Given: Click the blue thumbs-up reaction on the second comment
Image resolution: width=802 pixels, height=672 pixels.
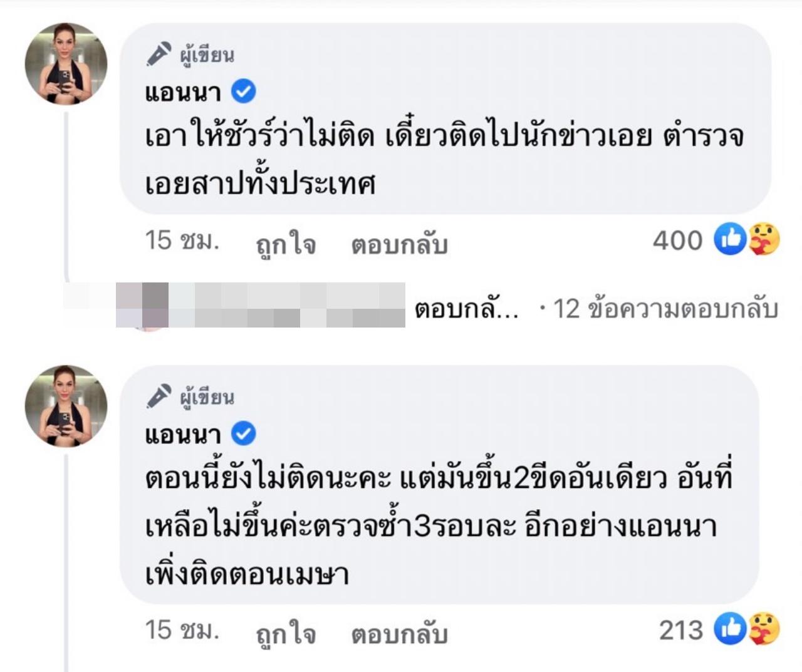Looking at the screenshot, I should 730,629.
